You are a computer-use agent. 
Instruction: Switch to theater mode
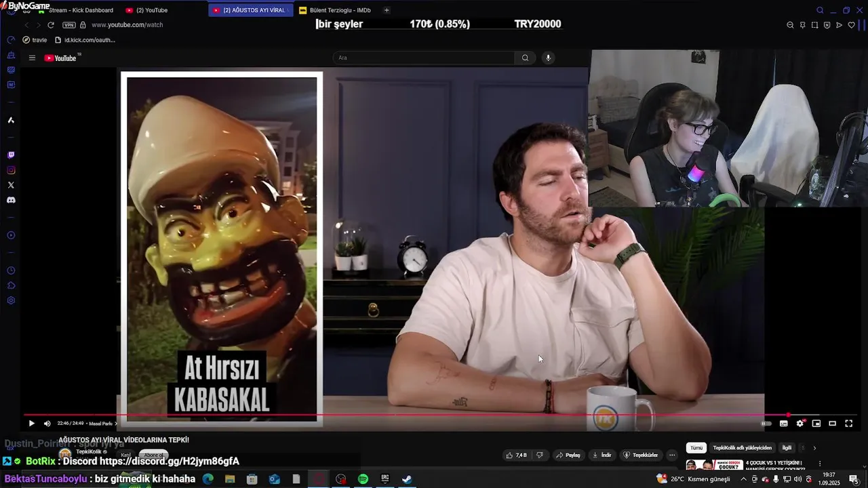pos(833,424)
